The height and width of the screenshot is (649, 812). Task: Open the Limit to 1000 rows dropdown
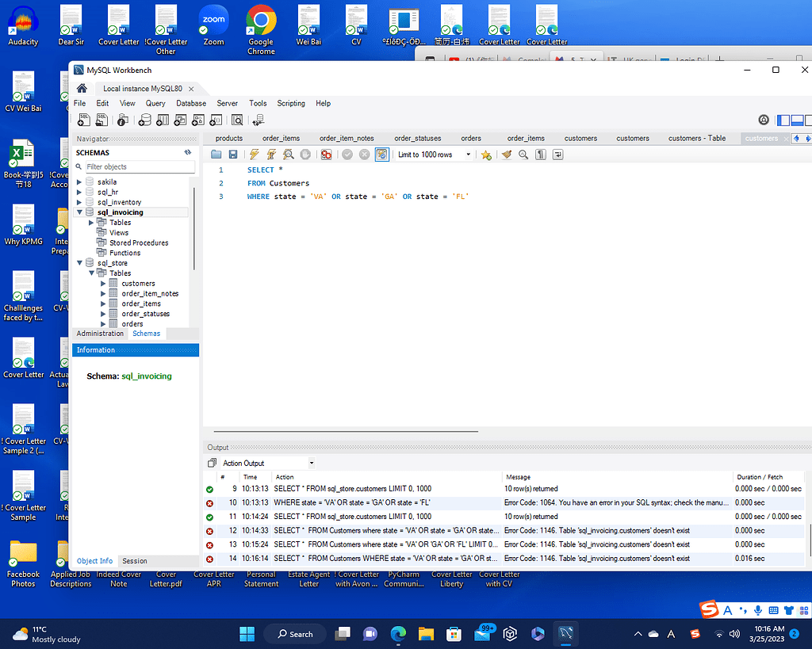point(468,154)
